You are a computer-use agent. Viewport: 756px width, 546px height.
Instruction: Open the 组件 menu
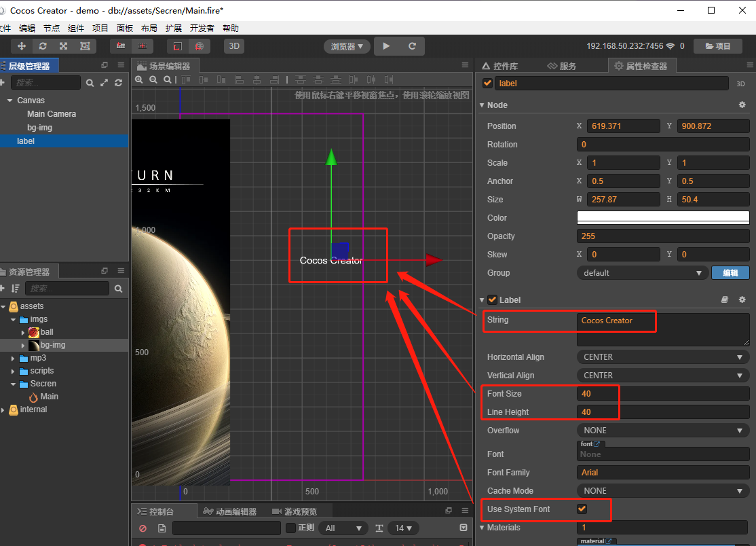point(76,28)
